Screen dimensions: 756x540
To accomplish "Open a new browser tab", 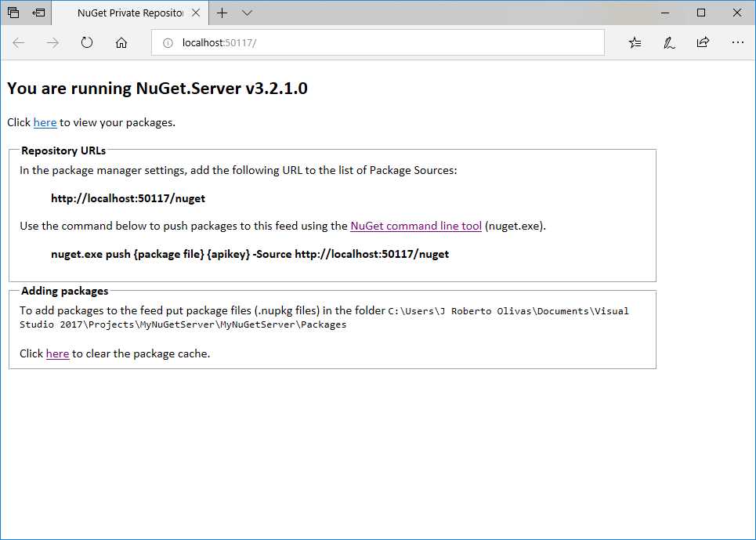I will click(223, 13).
